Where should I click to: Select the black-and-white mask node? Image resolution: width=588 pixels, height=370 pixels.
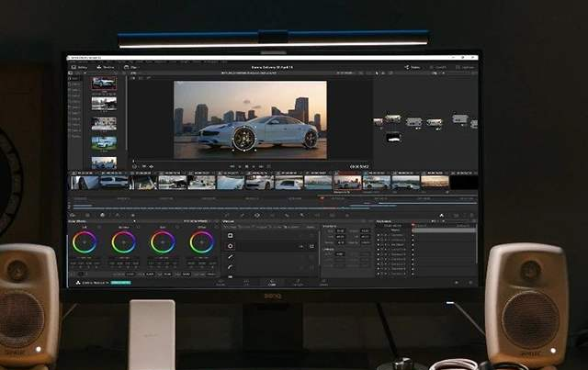click(394, 138)
